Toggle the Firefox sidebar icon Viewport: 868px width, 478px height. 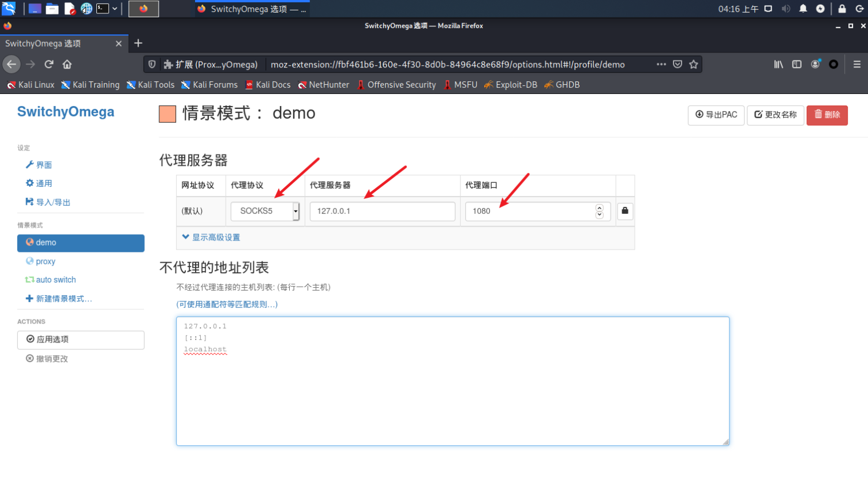pyautogui.click(x=796, y=64)
